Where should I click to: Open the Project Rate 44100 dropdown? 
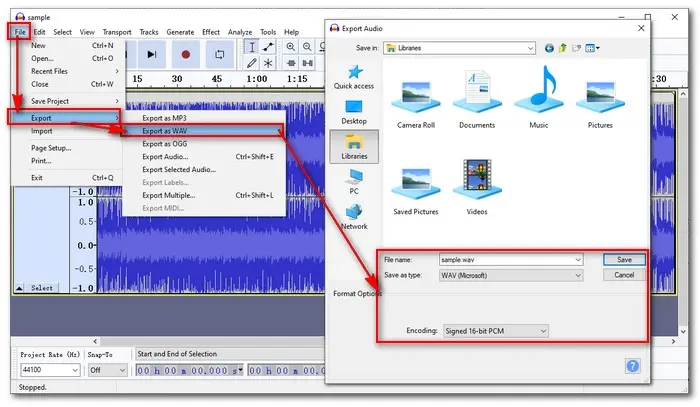[x=50, y=370]
